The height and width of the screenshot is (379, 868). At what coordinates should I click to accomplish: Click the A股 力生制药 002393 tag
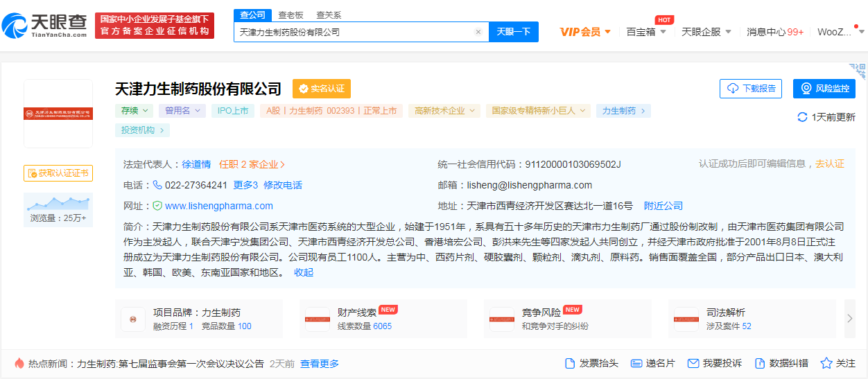click(x=331, y=111)
